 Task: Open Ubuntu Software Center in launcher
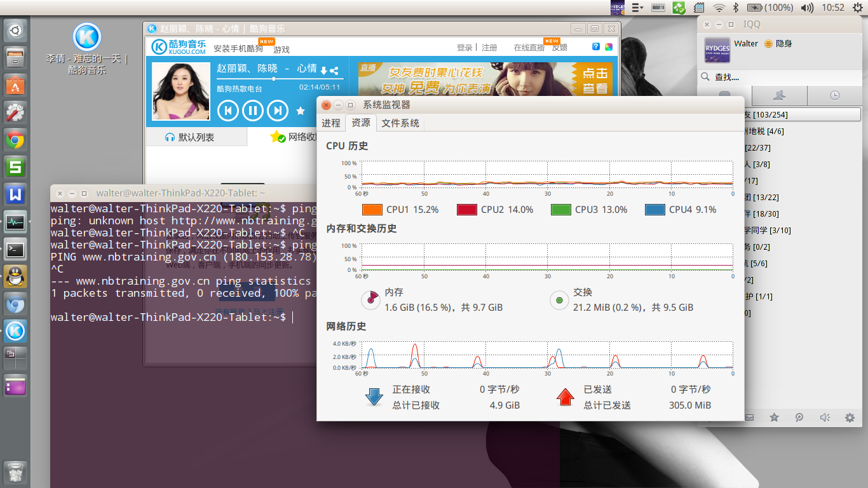click(15, 85)
